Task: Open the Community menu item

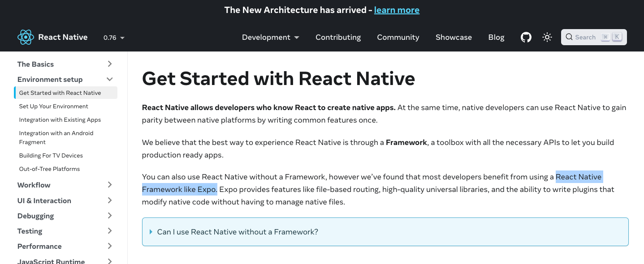Action: (398, 37)
